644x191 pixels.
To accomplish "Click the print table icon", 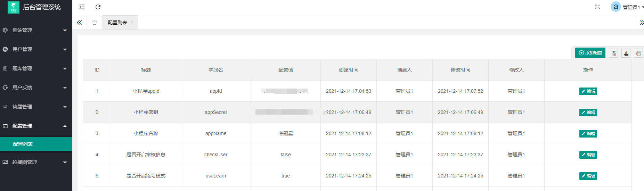I will (638, 53).
